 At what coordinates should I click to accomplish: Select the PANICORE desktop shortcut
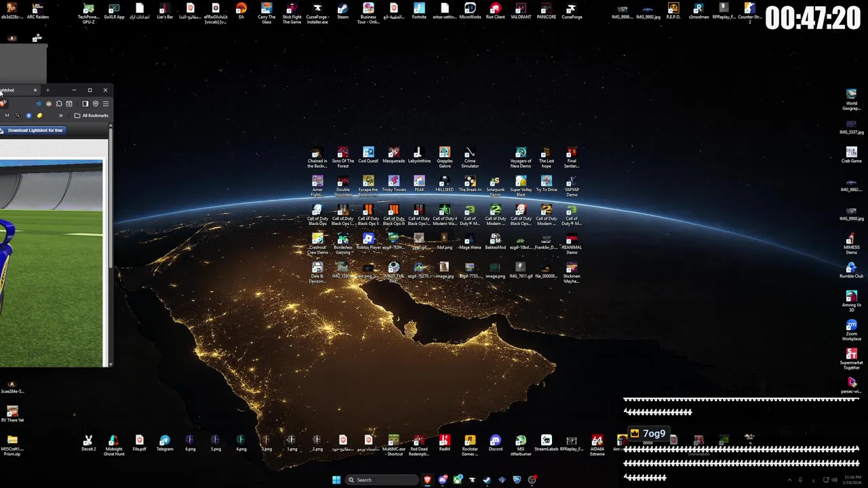click(x=547, y=11)
